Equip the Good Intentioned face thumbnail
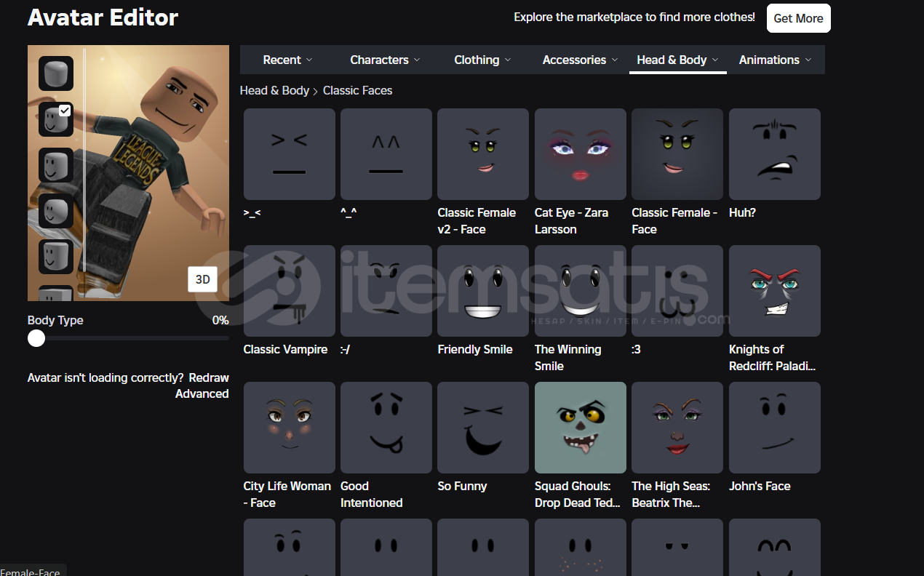The height and width of the screenshot is (576, 924). coord(386,428)
